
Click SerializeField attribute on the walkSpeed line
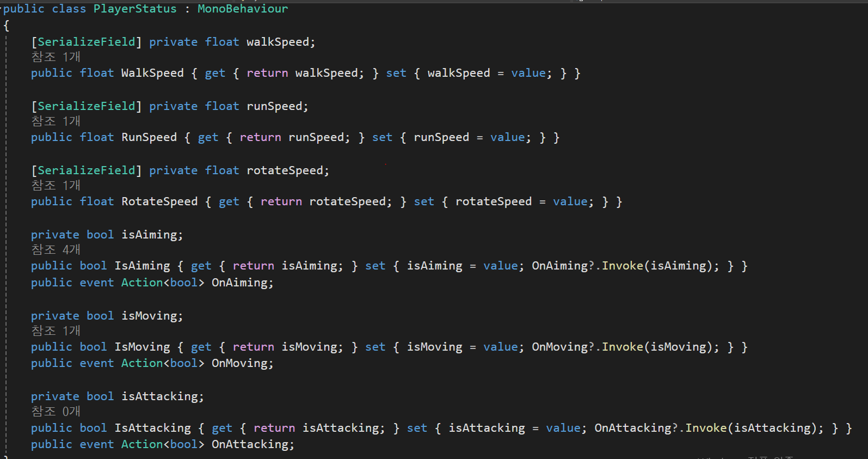[x=86, y=42]
